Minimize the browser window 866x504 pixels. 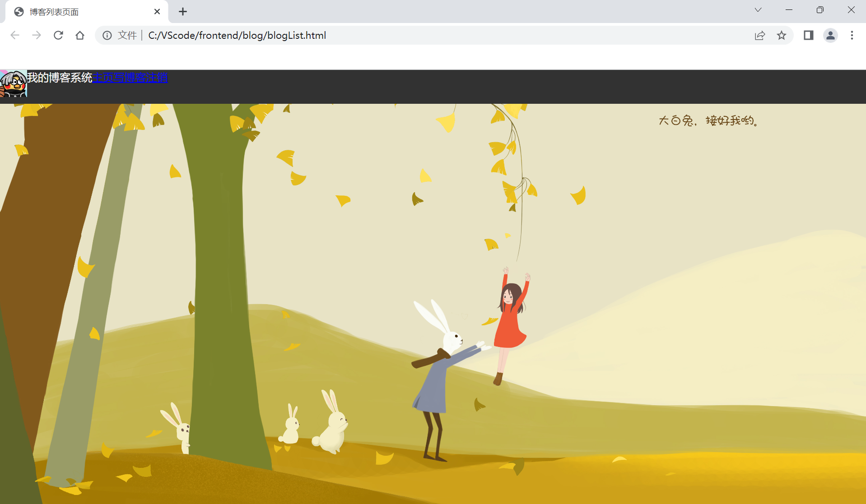(789, 10)
